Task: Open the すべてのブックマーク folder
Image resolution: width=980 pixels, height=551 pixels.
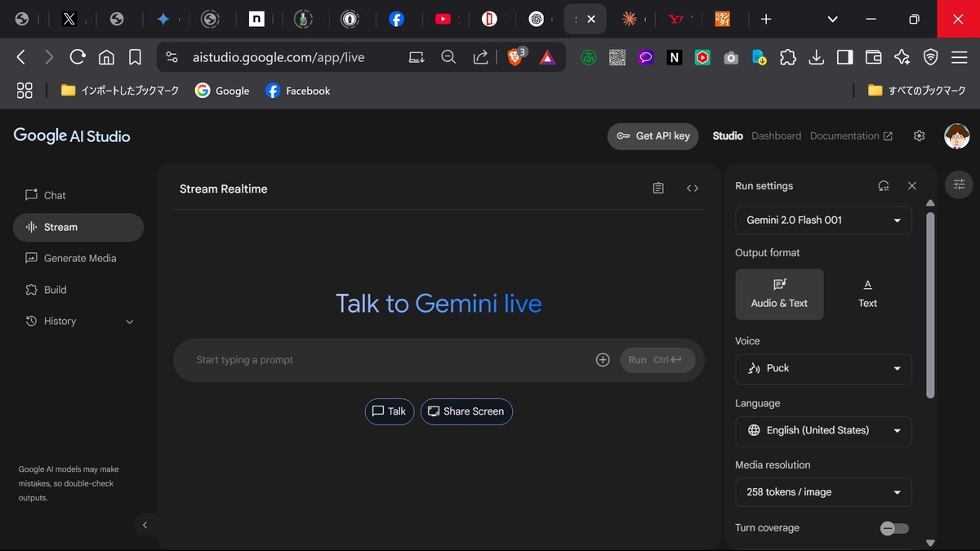Action: click(917, 91)
